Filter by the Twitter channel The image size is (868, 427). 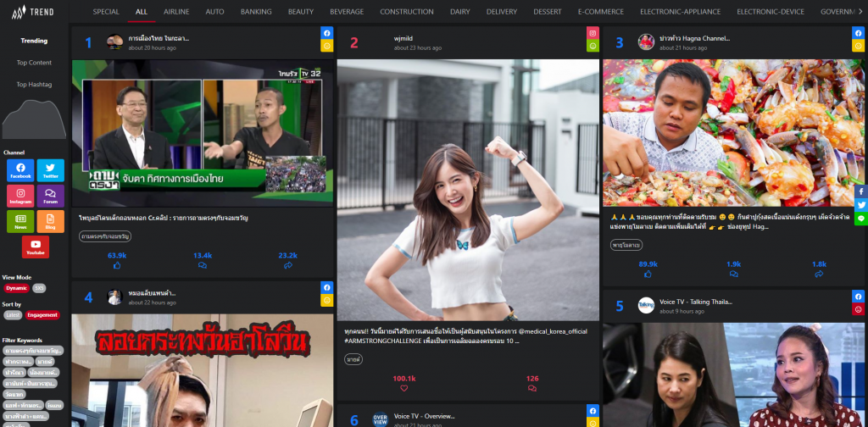(x=50, y=170)
